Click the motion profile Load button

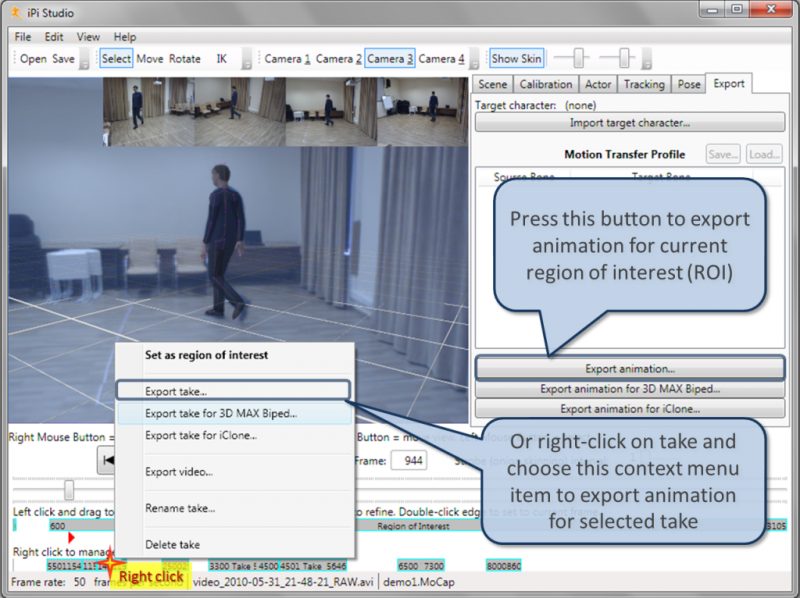tap(764, 154)
